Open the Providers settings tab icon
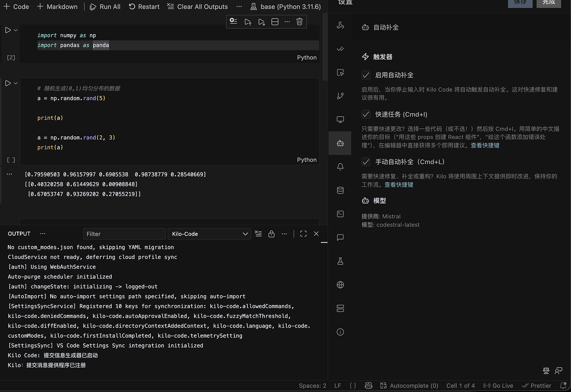 click(x=341, y=25)
